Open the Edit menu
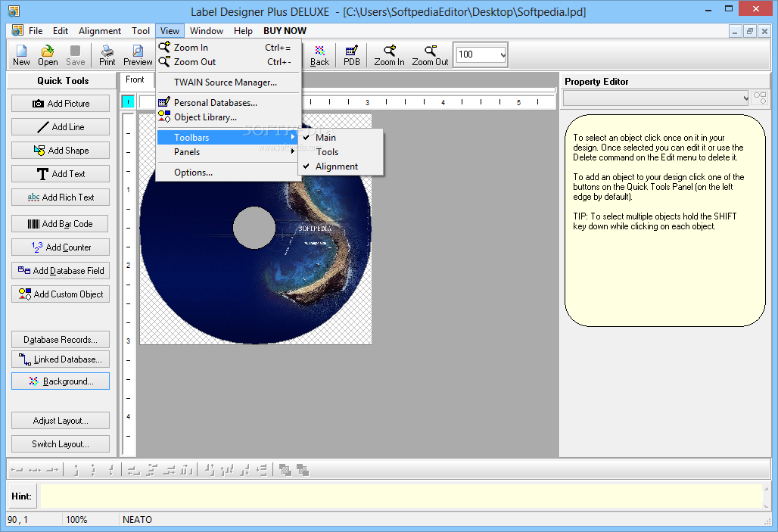The height and width of the screenshot is (532, 778). pyautogui.click(x=61, y=31)
